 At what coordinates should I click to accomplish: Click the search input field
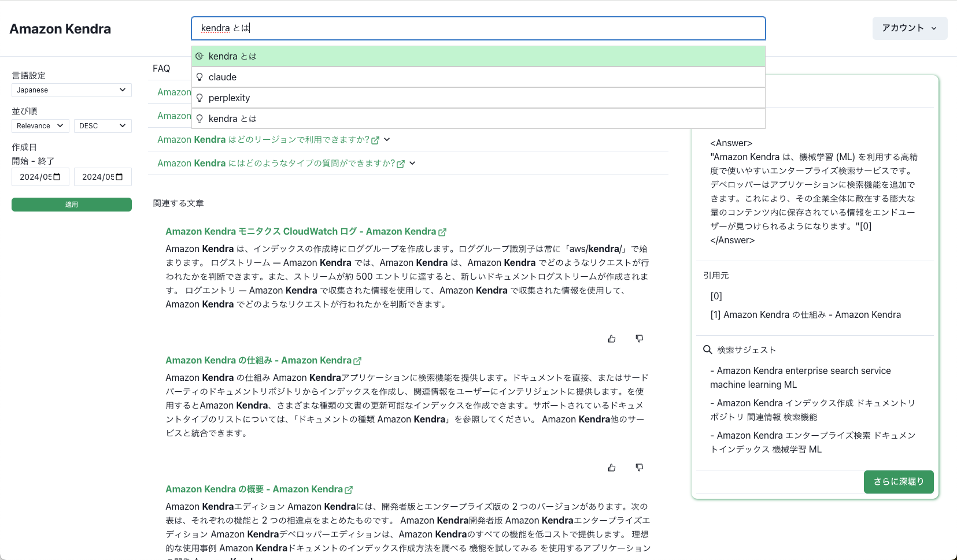[x=478, y=28]
